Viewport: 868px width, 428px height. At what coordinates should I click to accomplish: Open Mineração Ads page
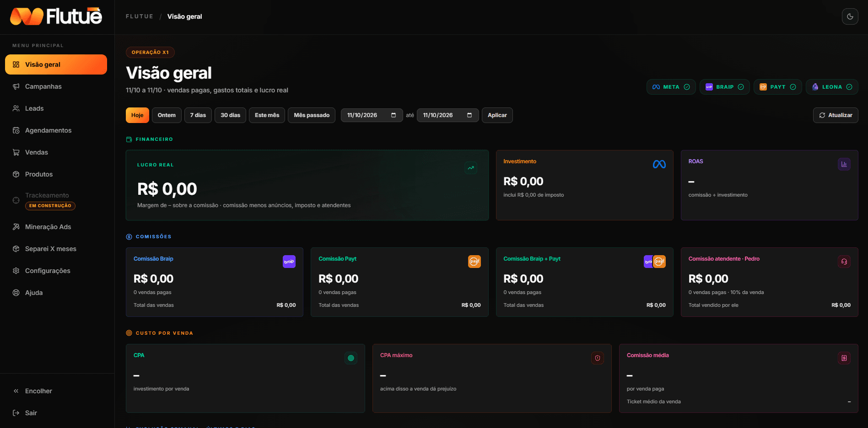click(56, 227)
